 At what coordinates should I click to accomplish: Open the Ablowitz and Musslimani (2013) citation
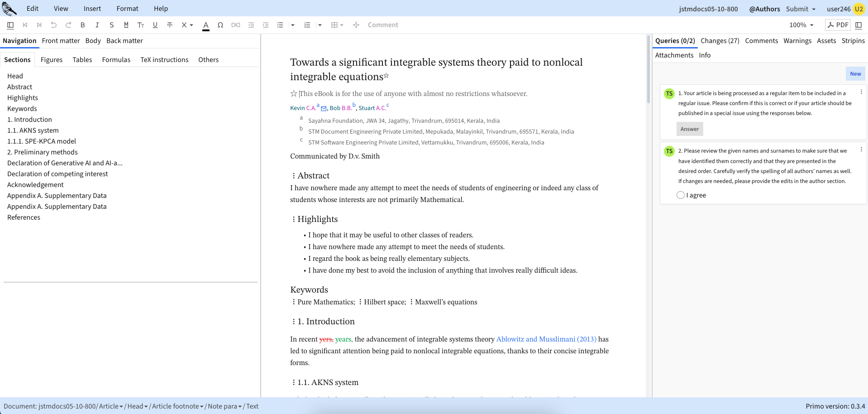(x=546, y=339)
